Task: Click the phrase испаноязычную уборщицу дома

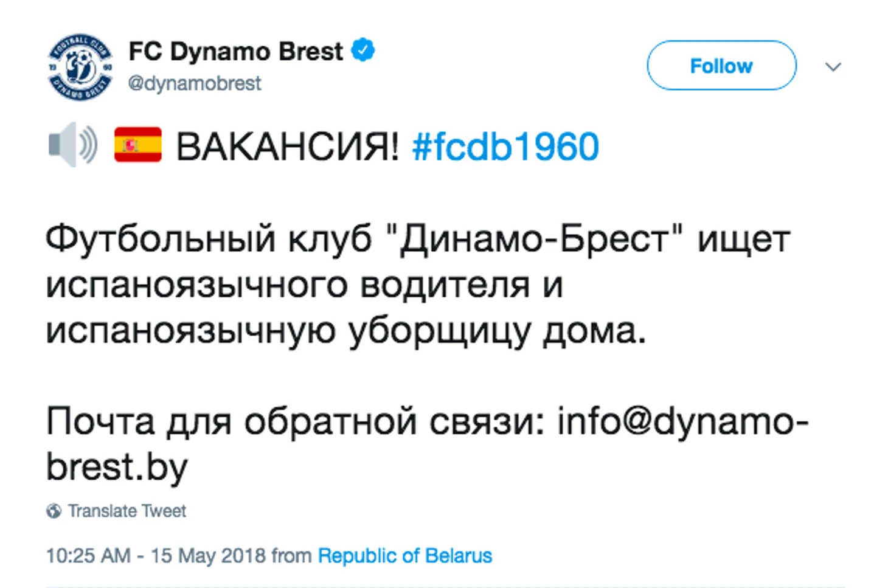Action: pyautogui.click(x=345, y=330)
